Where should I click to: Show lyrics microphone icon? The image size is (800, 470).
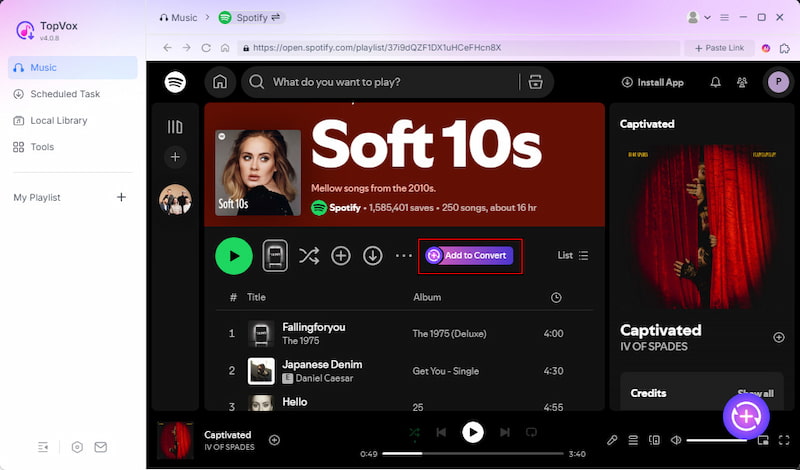(612, 440)
